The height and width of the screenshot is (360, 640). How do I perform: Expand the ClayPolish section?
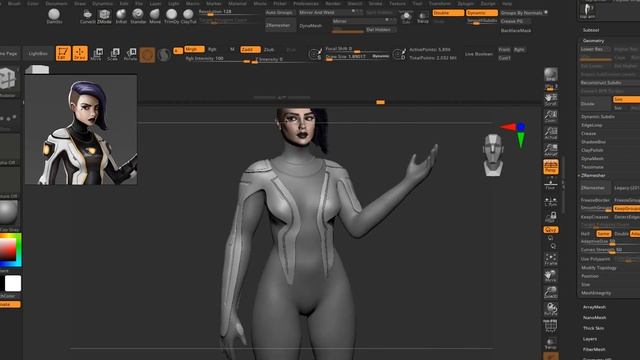592,150
